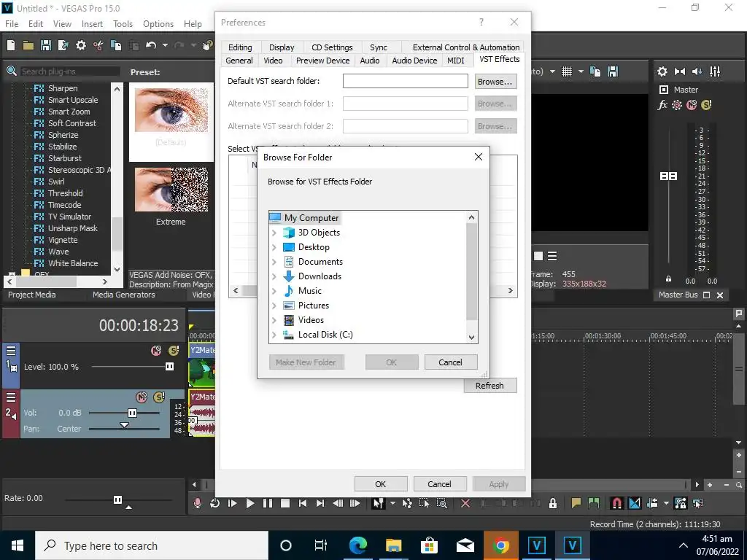747x560 pixels.
Task: Click save snapshot icon in preview toolbar
Action: [x=613, y=71]
